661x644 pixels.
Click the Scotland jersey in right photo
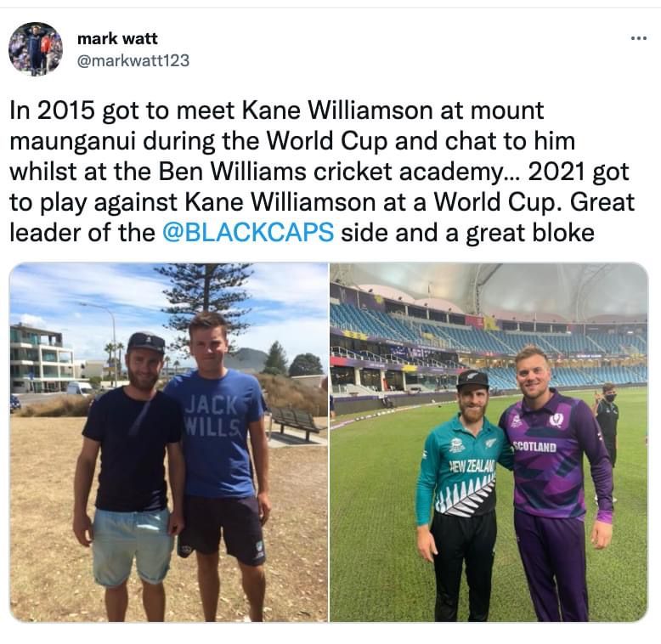click(x=554, y=455)
